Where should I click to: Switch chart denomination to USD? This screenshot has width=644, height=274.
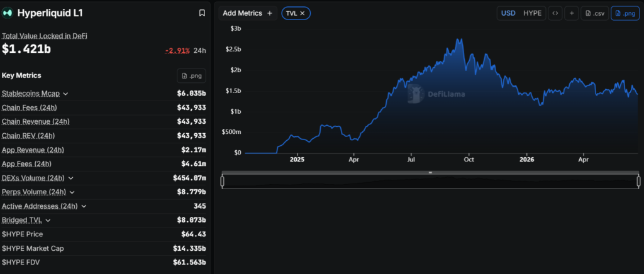click(508, 13)
